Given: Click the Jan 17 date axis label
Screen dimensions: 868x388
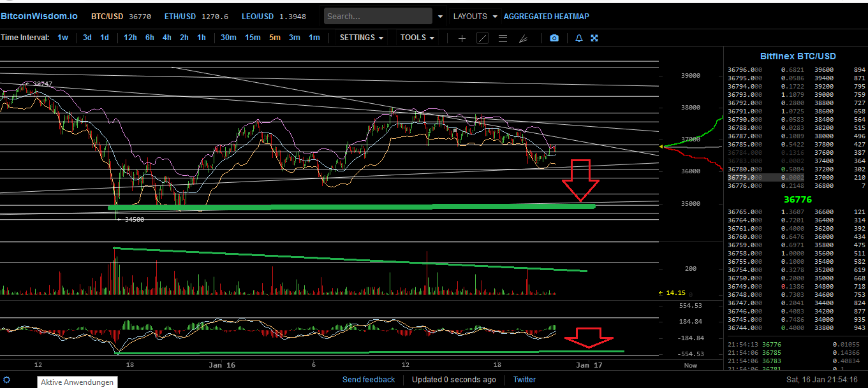Looking at the screenshot, I should point(589,365).
